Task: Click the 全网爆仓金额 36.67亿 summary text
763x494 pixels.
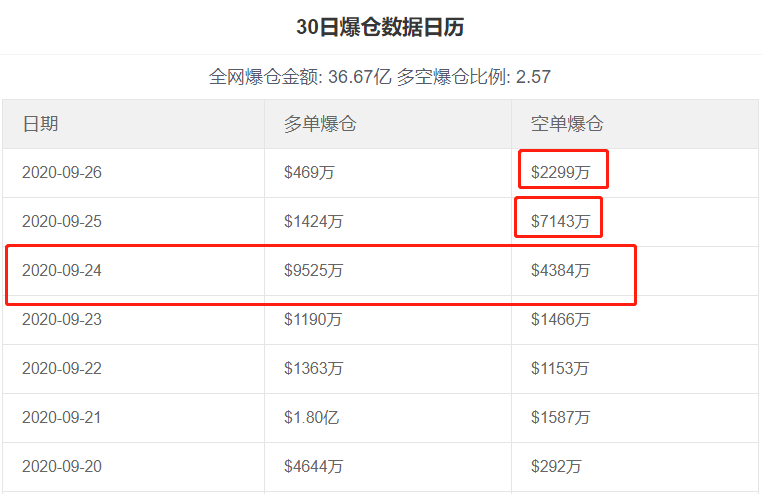Action: tap(300, 77)
